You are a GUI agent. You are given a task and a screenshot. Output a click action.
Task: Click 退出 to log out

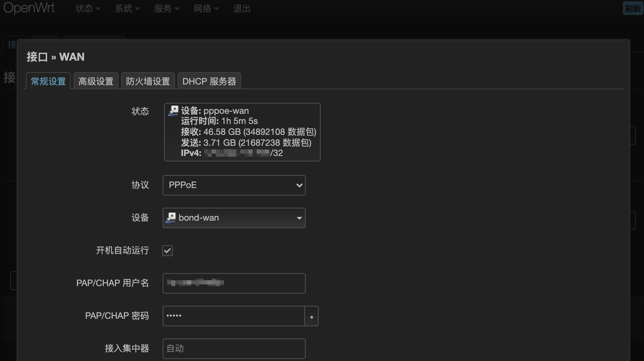[x=242, y=9]
